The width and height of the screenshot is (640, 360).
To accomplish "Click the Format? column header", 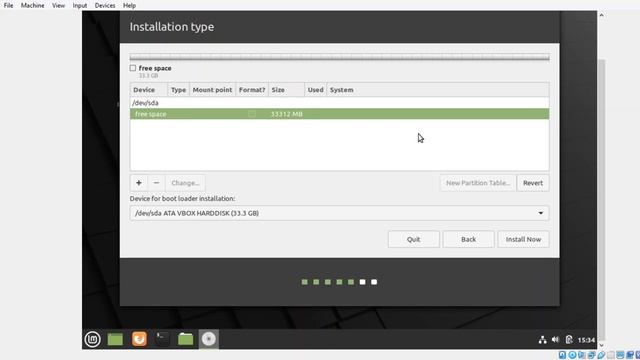I will 252,90.
